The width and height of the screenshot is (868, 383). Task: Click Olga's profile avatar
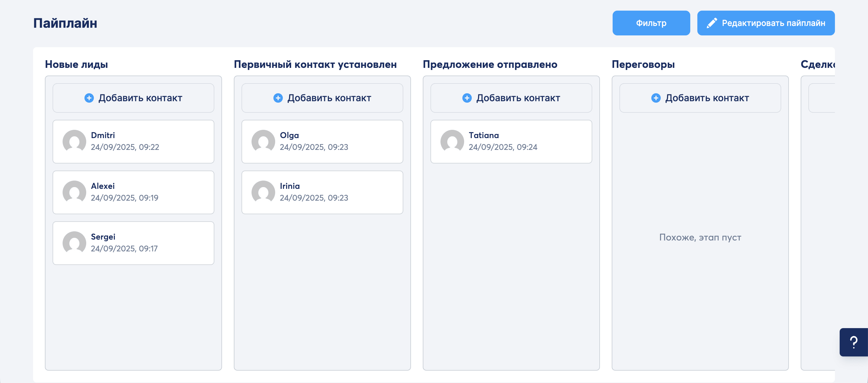click(263, 141)
